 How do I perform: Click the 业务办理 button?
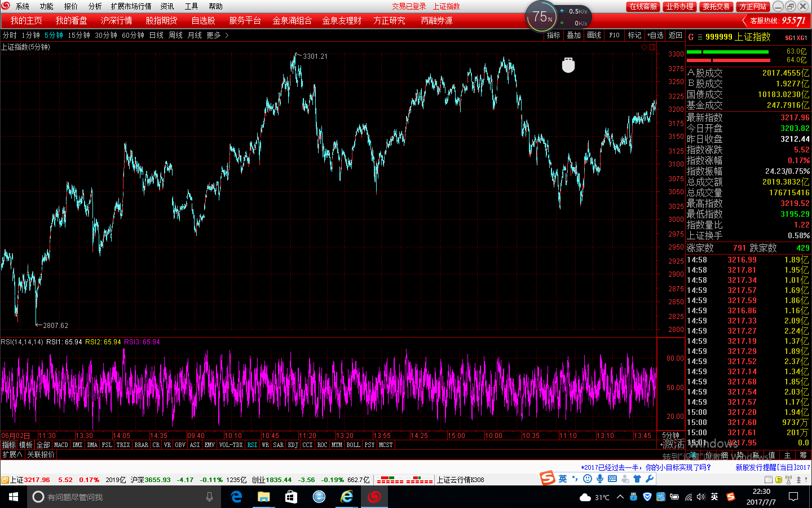pyautogui.click(x=679, y=6)
